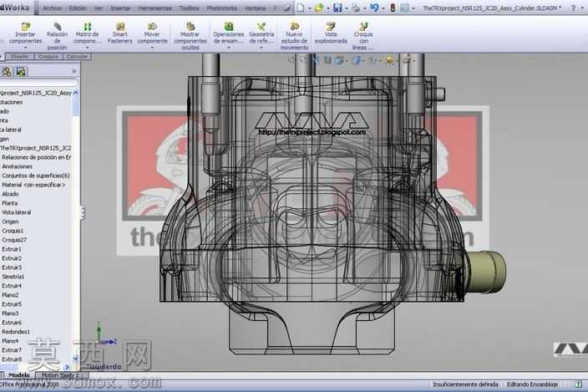
Task: Switch to the Croquis tab
Action: (x=48, y=57)
